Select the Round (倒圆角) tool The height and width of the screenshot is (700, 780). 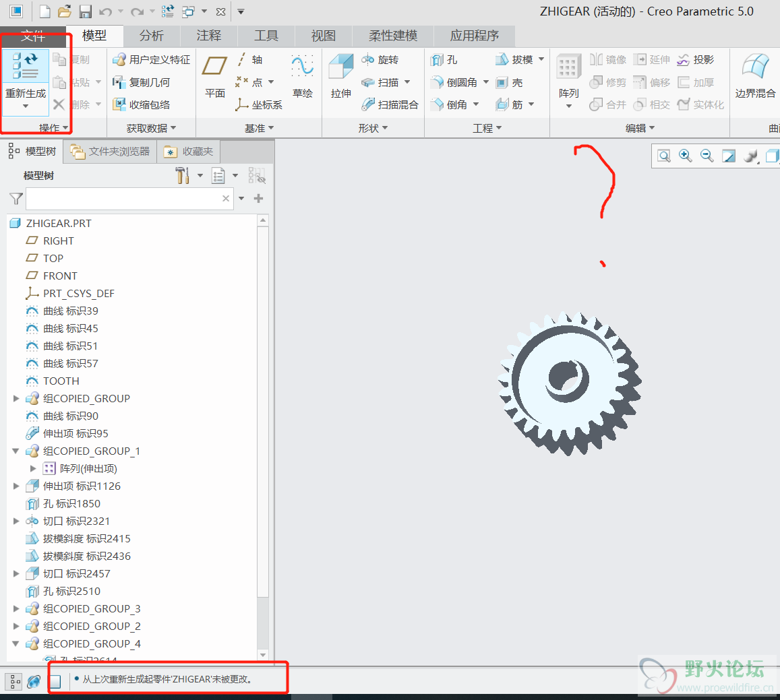(454, 82)
